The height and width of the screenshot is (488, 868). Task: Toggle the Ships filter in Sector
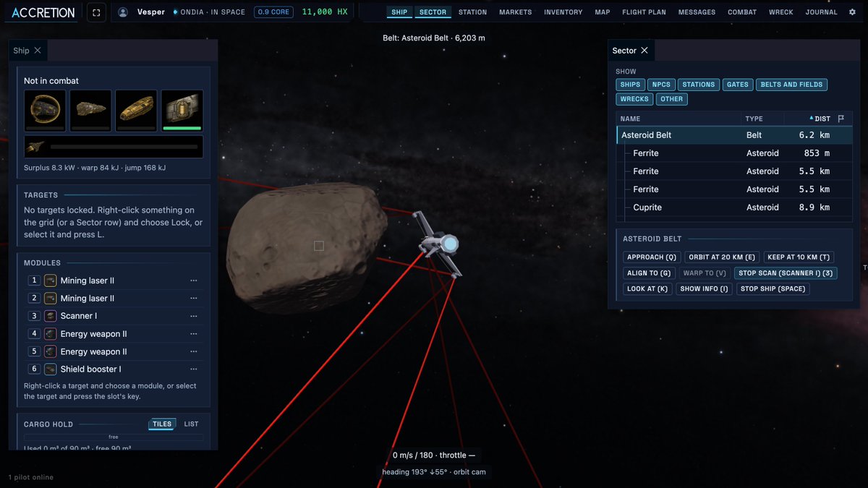click(630, 85)
